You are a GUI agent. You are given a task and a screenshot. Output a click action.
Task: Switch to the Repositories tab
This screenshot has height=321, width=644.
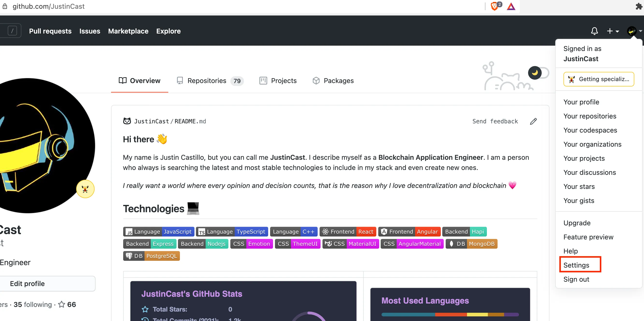click(210, 81)
